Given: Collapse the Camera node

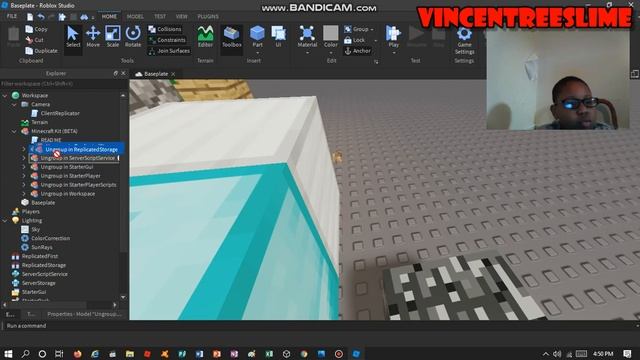Looking at the screenshot, I should (x=15, y=104).
